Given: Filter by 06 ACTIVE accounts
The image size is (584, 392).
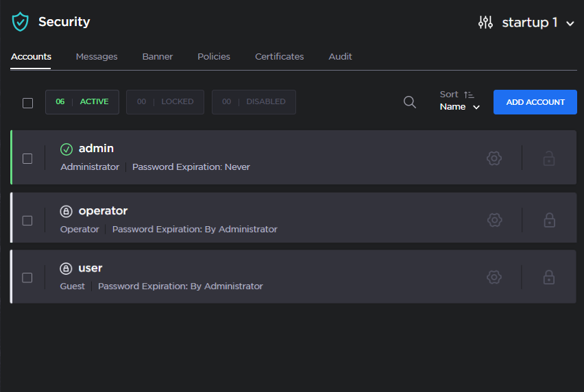Looking at the screenshot, I should coord(82,102).
